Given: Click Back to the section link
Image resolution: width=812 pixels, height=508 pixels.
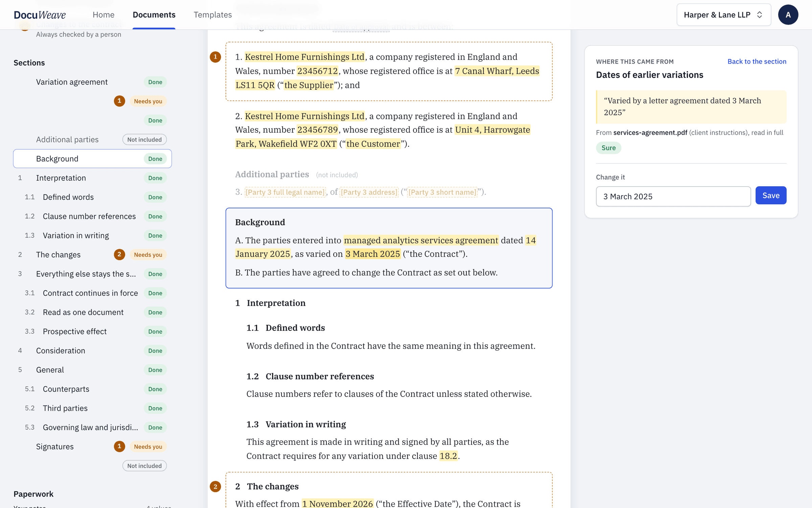Looking at the screenshot, I should [x=757, y=61].
